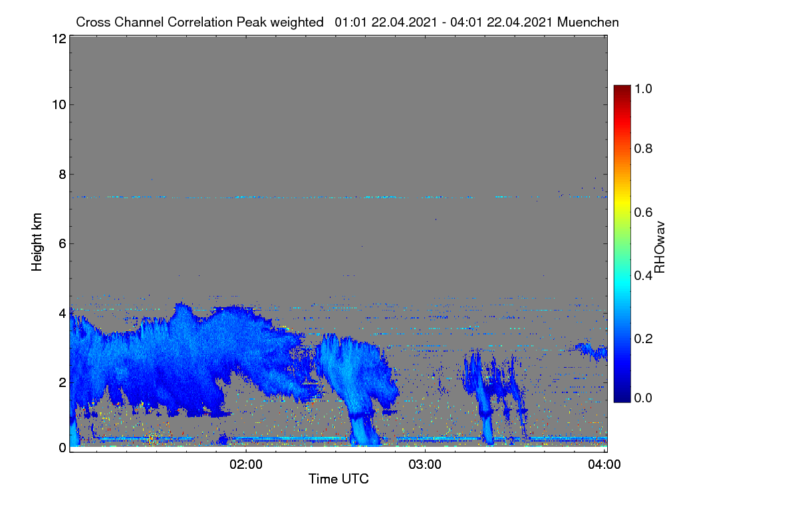Viewport: 798px width, 532px height.
Task: Click the 12 km height tick label
Action: pos(59,39)
